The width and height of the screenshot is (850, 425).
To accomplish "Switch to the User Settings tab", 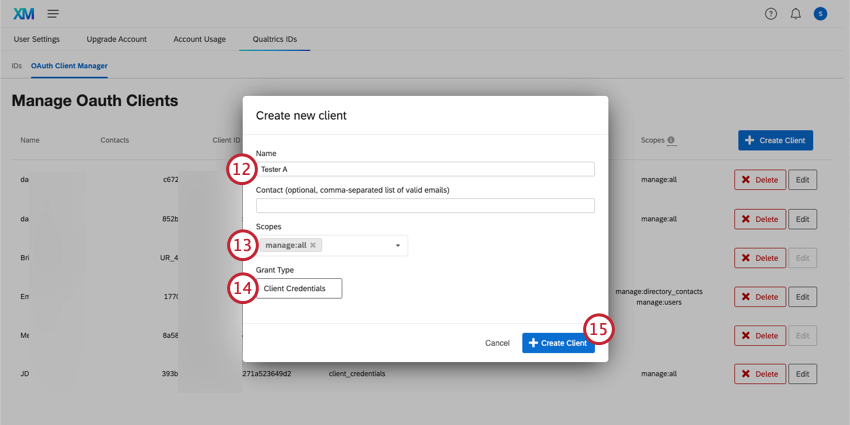I will [37, 39].
